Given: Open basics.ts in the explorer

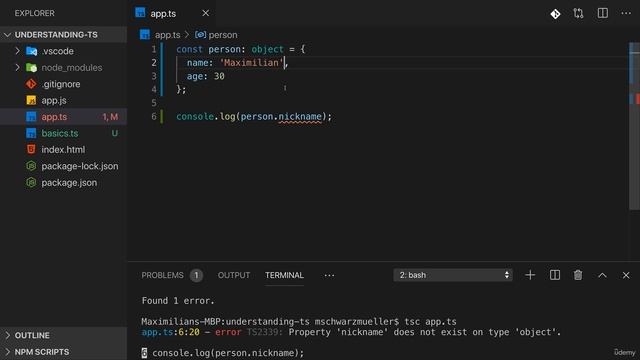Looking at the screenshot, I should click(x=60, y=133).
